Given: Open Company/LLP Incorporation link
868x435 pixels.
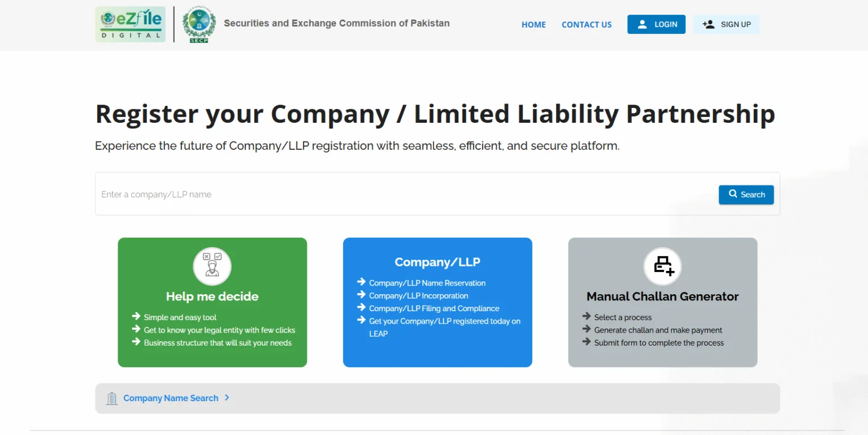Looking at the screenshot, I should (x=418, y=296).
